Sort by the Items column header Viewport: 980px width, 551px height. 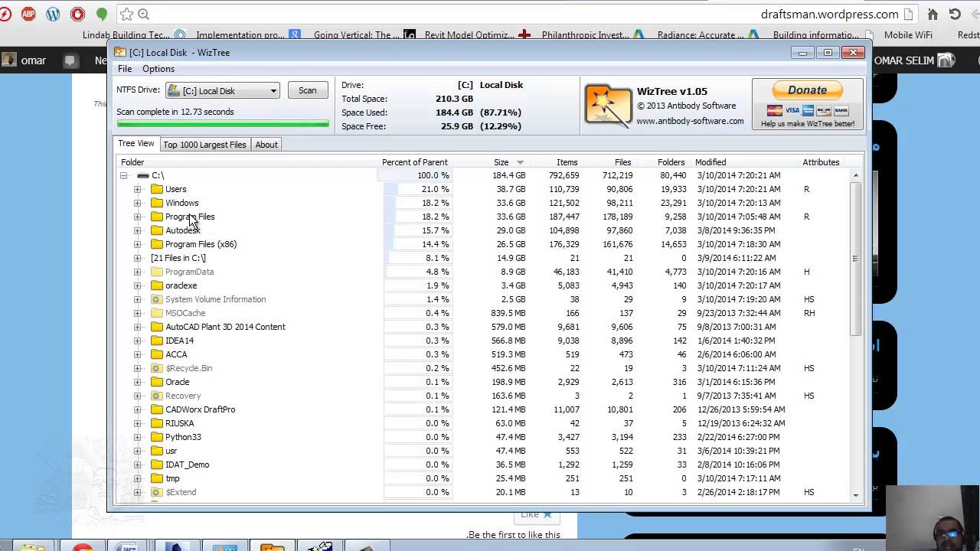(567, 162)
